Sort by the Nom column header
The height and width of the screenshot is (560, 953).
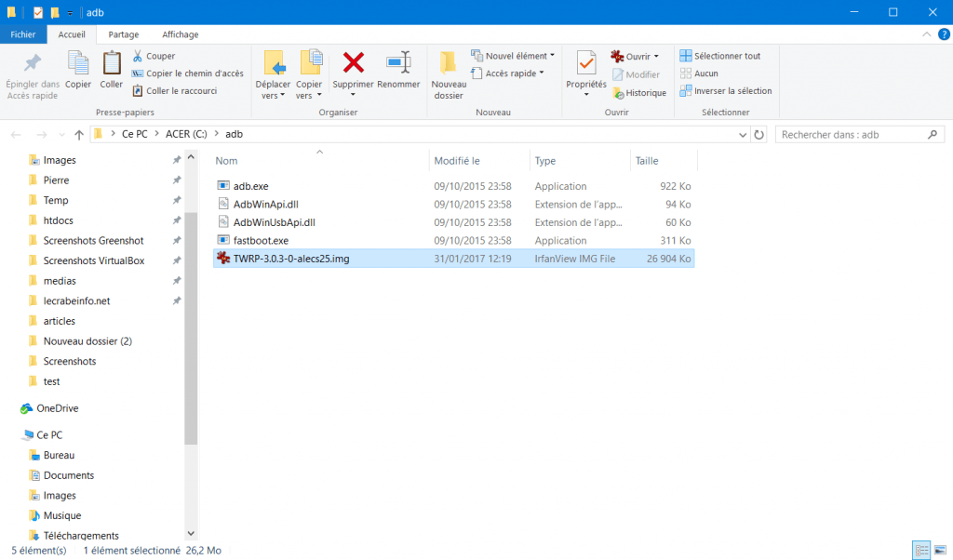click(319, 161)
